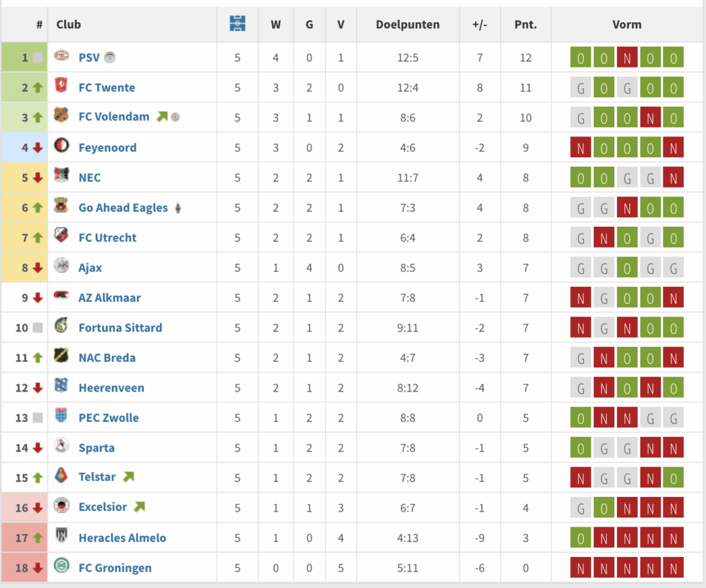Open the AZ Alkmaar team page link

(x=110, y=298)
